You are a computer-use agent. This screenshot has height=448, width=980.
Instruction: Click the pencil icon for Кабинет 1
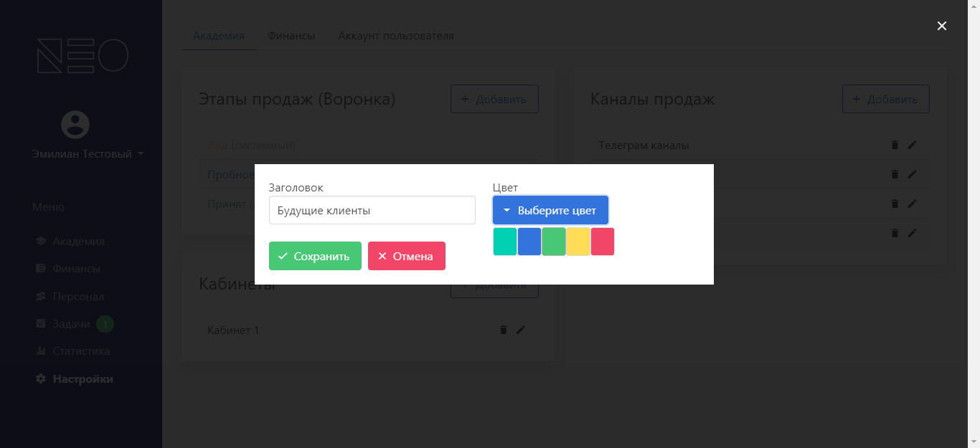coord(521,330)
